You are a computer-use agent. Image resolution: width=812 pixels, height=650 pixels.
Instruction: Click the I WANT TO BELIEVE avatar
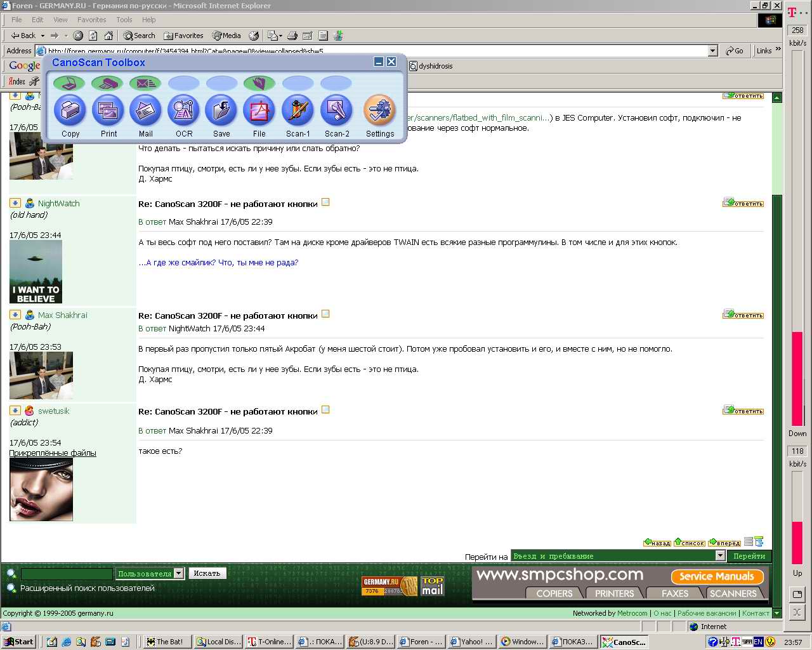pyautogui.click(x=36, y=272)
